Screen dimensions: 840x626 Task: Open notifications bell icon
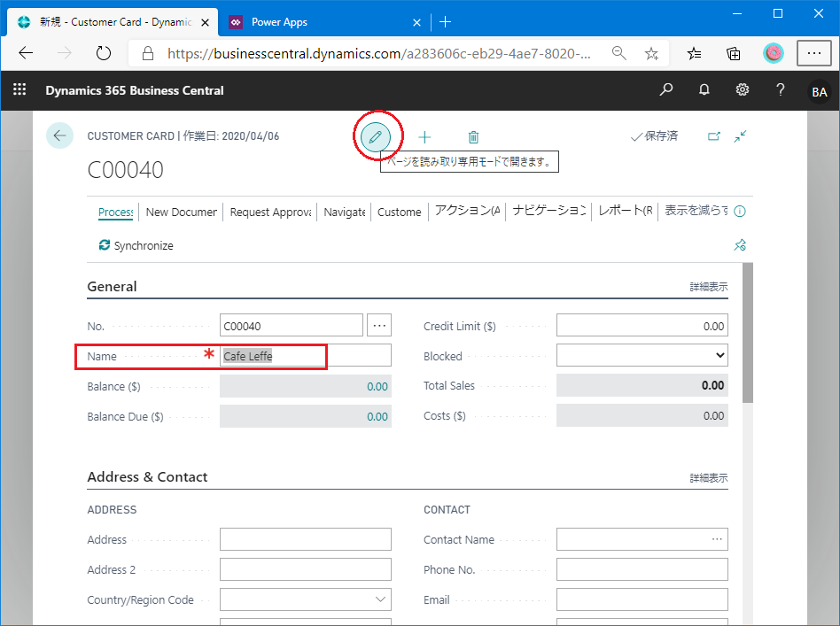point(704,89)
